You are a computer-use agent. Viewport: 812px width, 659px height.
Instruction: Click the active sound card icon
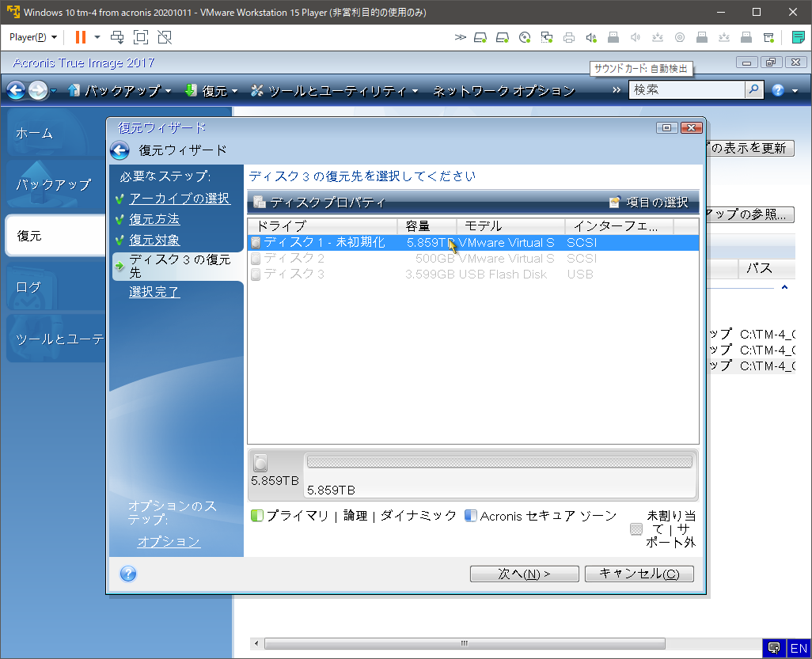click(591, 37)
